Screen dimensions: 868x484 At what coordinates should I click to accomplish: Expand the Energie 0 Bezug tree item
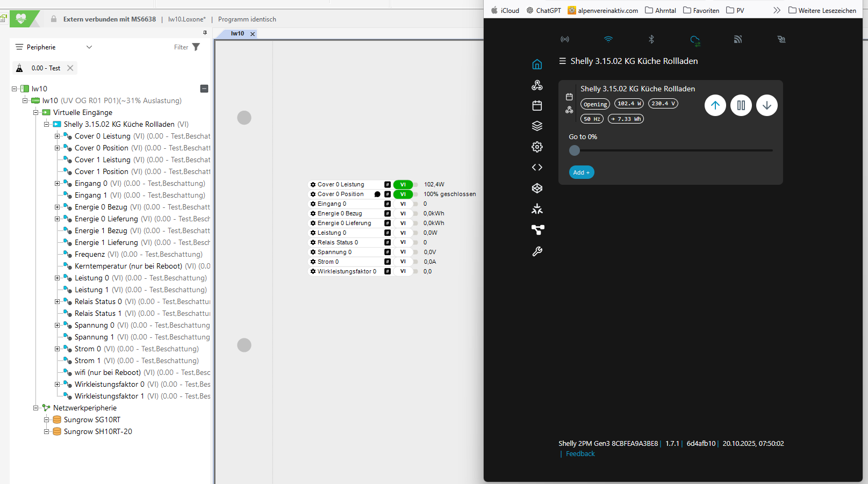pyautogui.click(x=58, y=207)
